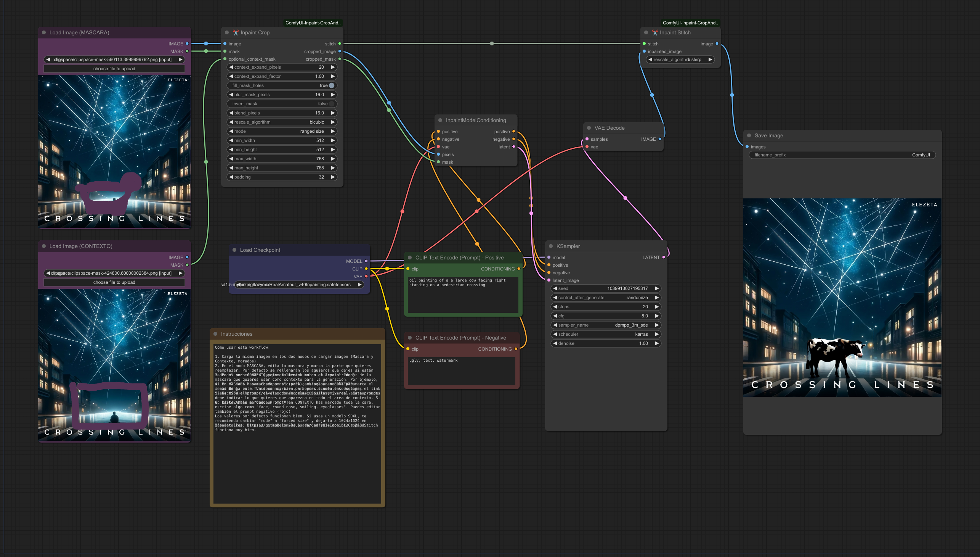
Task: Click choose file to upload in CONTEXTO node
Action: click(114, 282)
